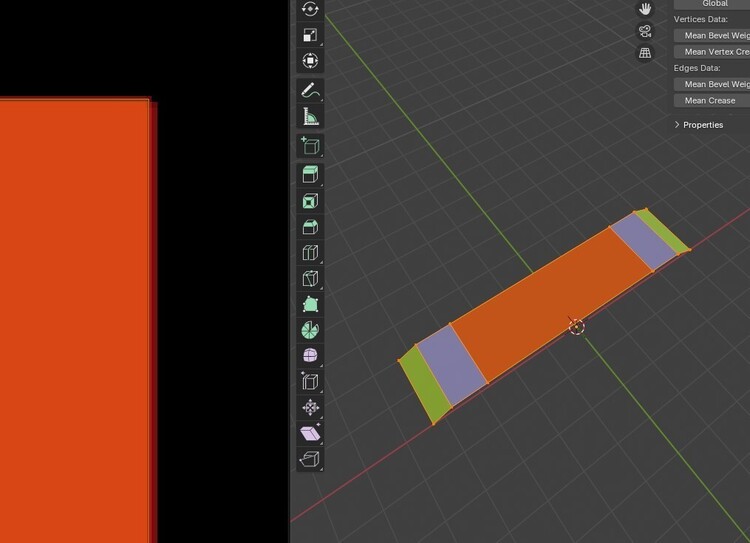This screenshot has height=543, width=750.
Task: Choose the Measure ruler tool
Action: (310, 118)
